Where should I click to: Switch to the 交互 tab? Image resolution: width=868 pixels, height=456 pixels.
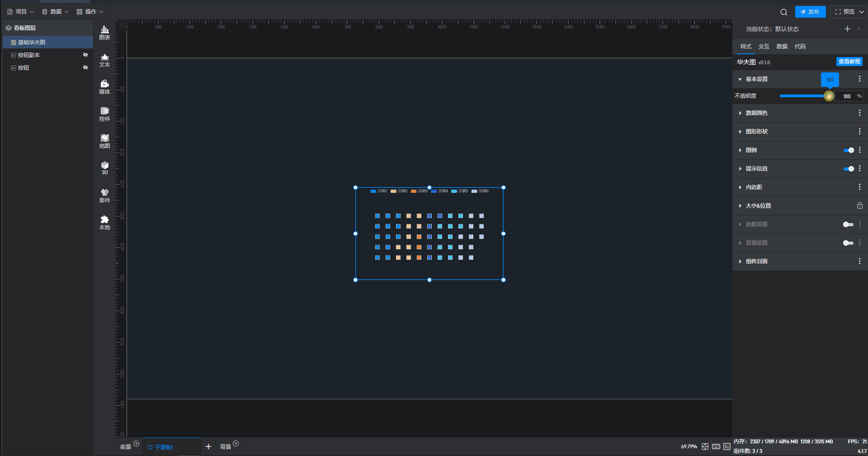[764, 47]
